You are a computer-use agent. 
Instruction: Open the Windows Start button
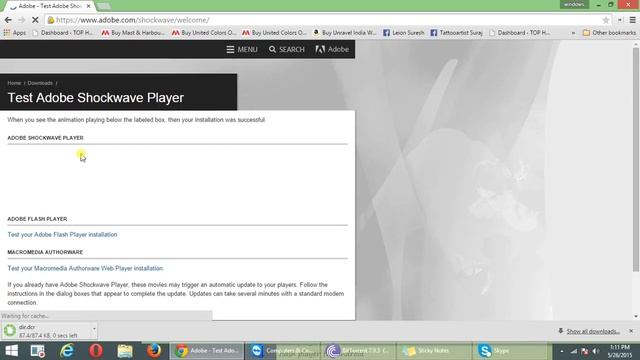[x=11, y=351]
